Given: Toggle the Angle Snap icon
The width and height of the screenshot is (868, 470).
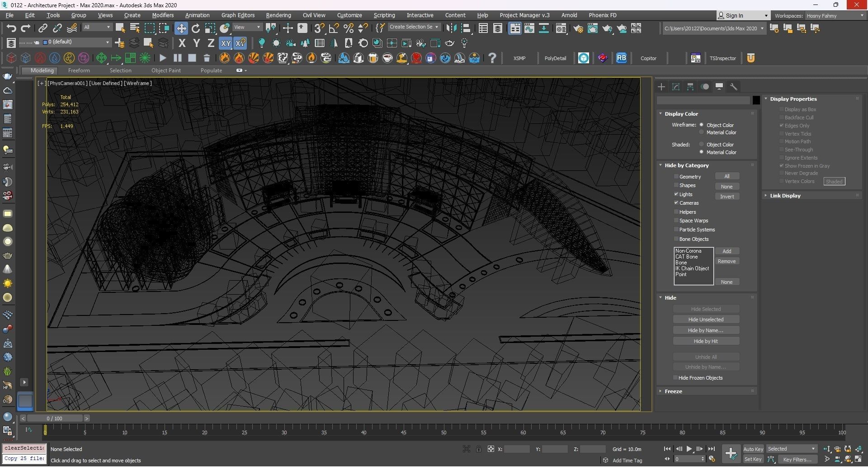Looking at the screenshot, I should pos(334,28).
